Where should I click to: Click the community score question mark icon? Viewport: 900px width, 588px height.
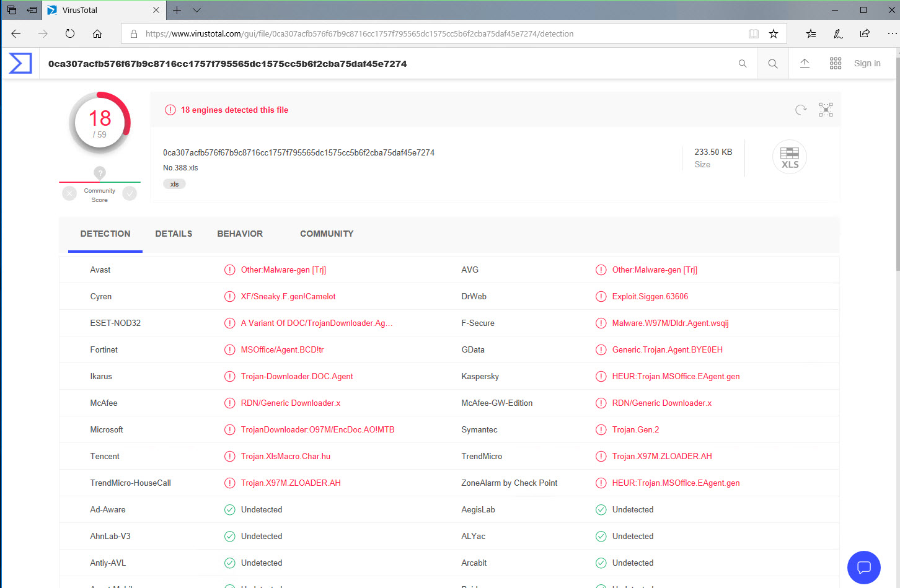100,172
